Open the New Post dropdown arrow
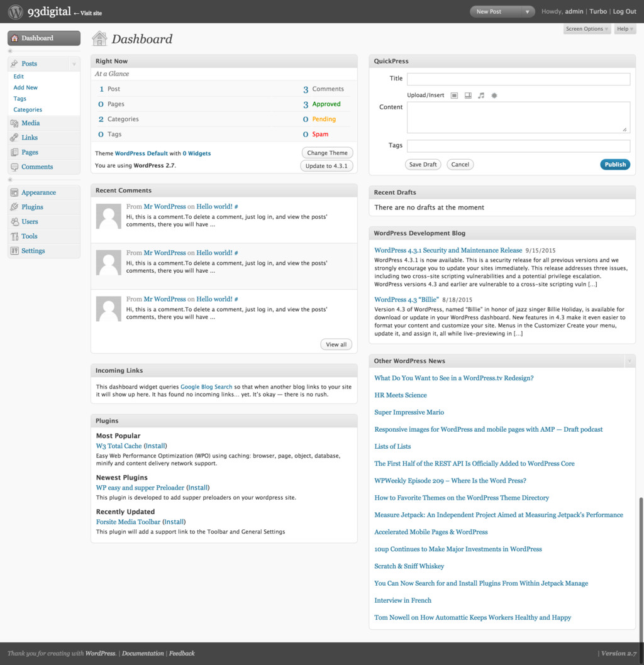The height and width of the screenshot is (665, 644). (527, 11)
